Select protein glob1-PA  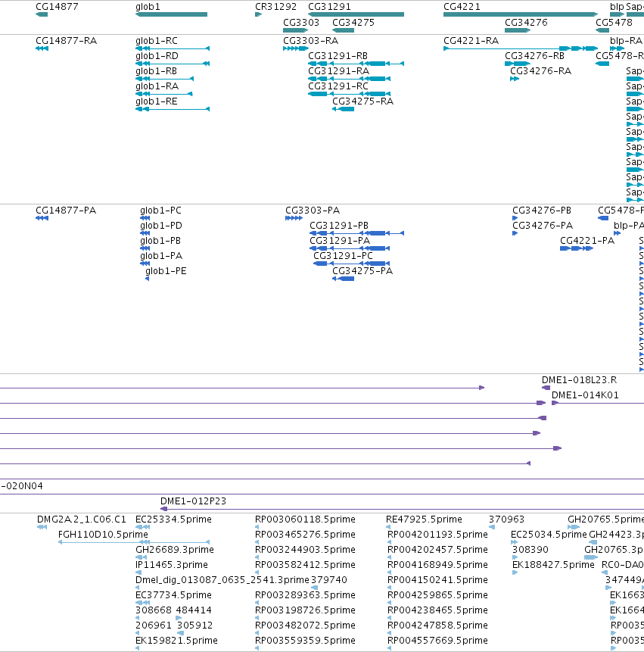click(161, 256)
